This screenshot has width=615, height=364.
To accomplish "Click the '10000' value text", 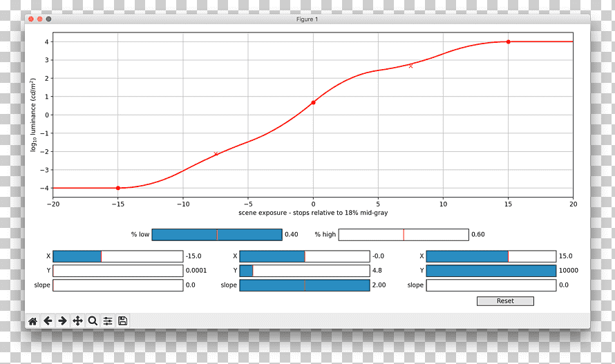I will coord(569,271).
